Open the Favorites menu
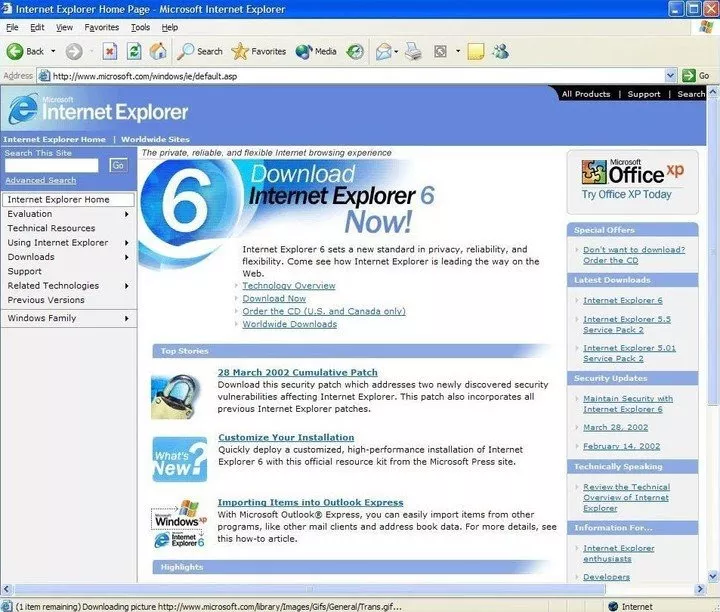 click(101, 27)
